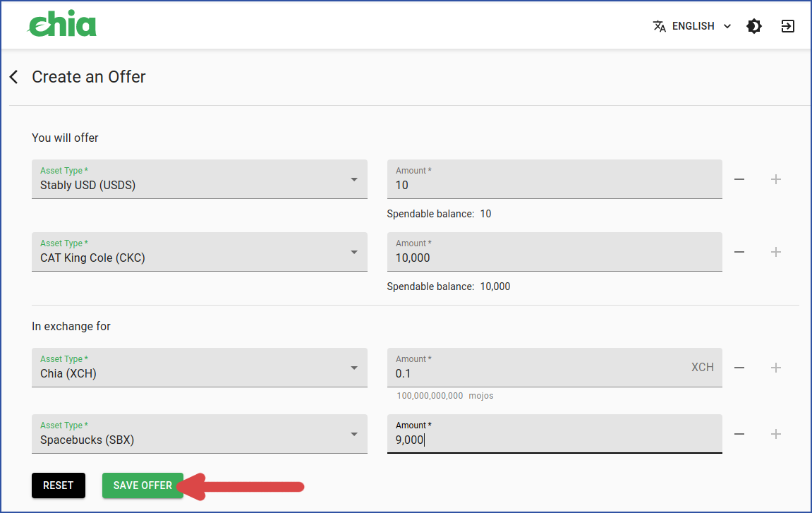Toggle the dark/light theme icon

coord(754,26)
